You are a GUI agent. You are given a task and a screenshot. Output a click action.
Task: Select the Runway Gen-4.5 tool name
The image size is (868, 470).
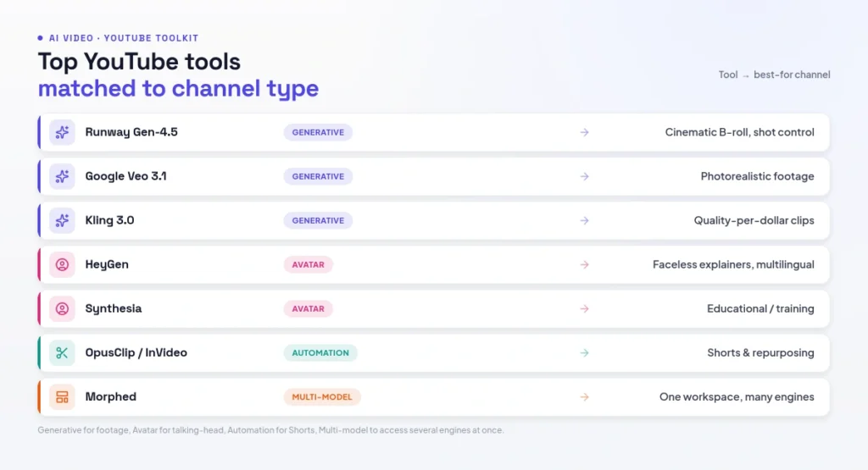[131, 132]
